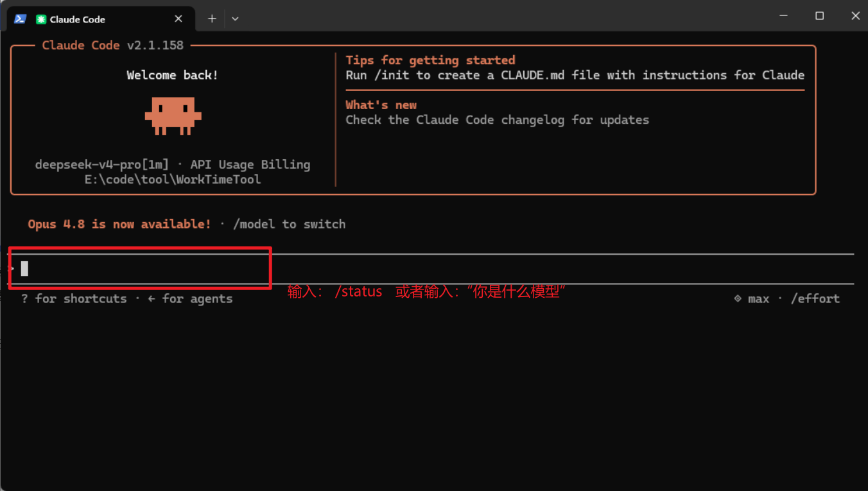
Task: Click the 'max' effort level indicator
Action: (x=752, y=298)
